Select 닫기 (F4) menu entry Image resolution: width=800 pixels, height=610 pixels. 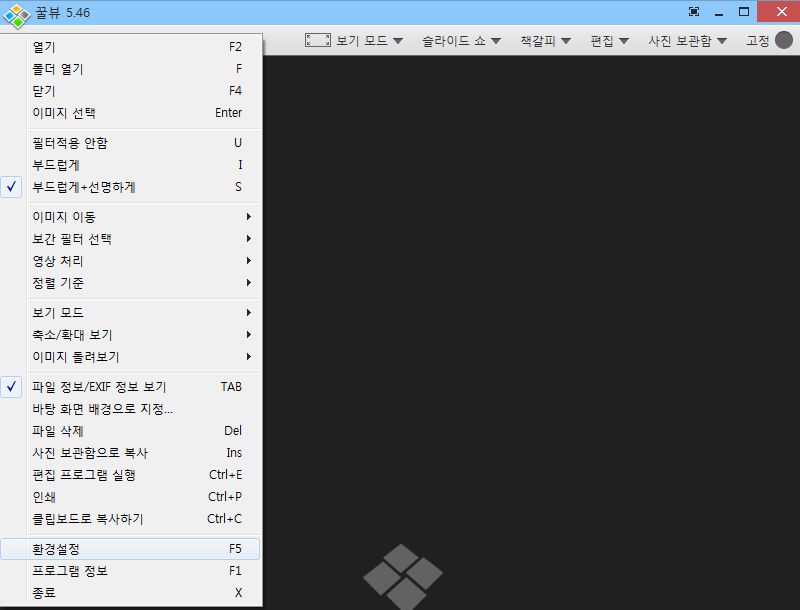click(x=131, y=91)
